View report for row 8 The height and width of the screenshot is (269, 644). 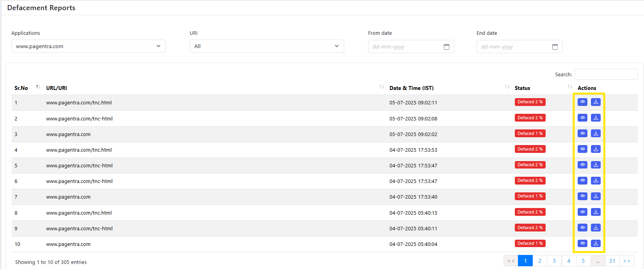[x=582, y=212]
